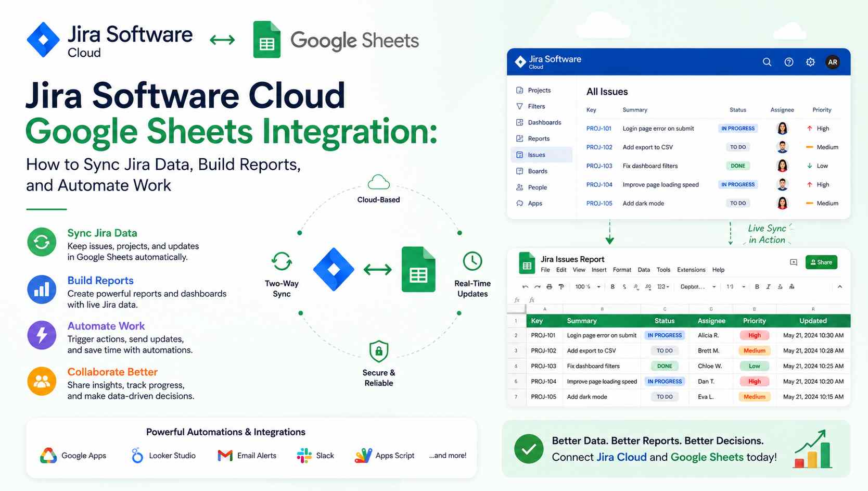Collapse Sheets toolbar with chevron arrow
This screenshot has width=868, height=491.
839,287
